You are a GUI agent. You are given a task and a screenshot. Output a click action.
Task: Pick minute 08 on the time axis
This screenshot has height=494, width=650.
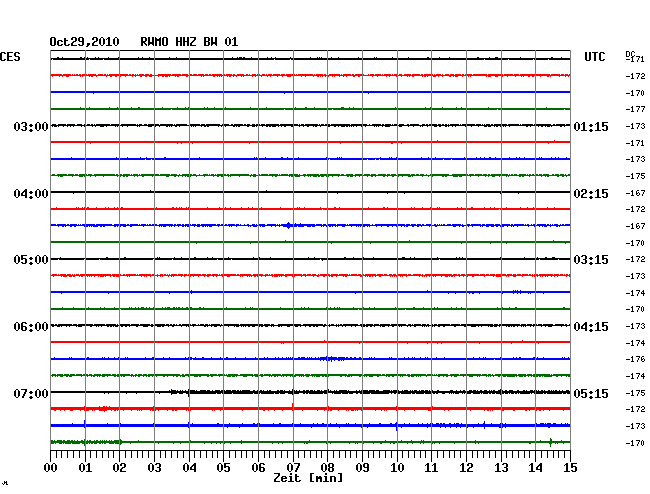pyautogui.click(x=327, y=467)
